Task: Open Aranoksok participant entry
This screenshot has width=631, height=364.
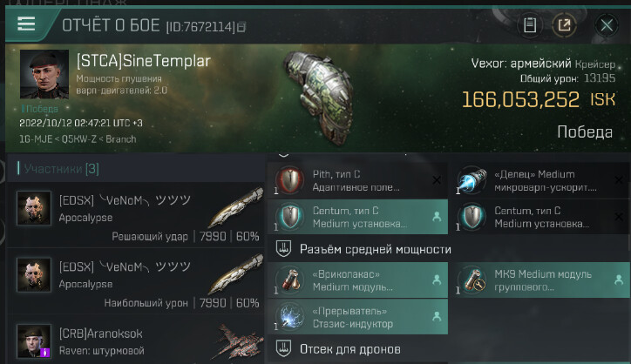Action: (x=136, y=341)
